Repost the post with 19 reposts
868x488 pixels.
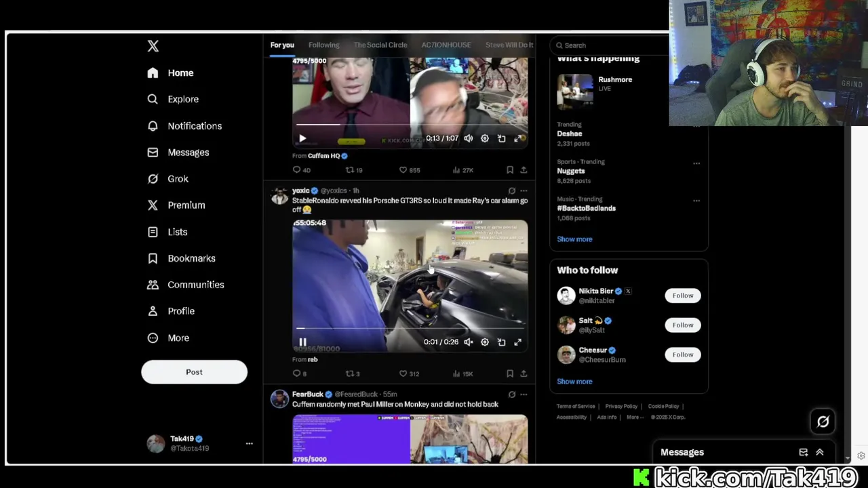354,170
